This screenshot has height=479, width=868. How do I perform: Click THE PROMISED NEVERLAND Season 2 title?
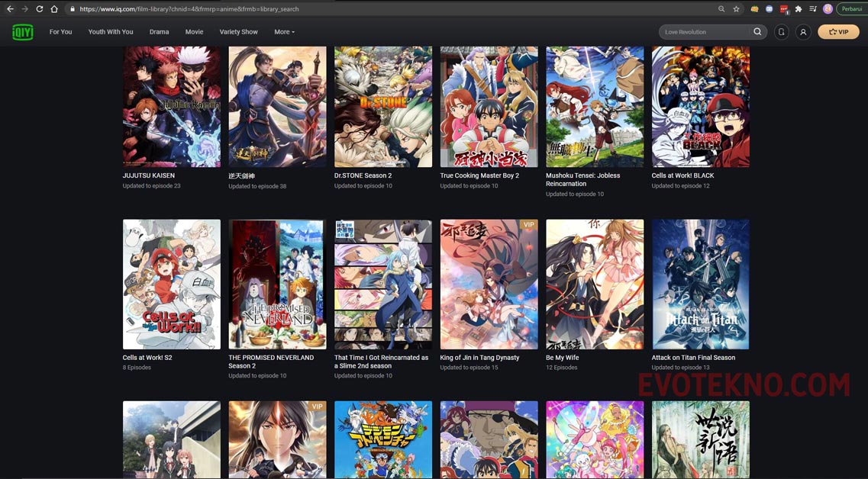click(x=271, y=362)
